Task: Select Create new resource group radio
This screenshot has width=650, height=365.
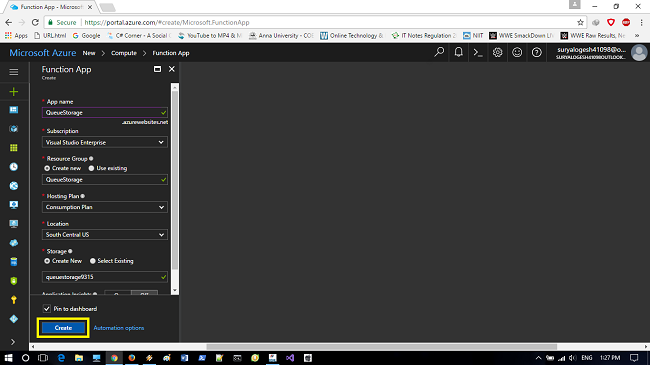Action: (x=47, y=168)
